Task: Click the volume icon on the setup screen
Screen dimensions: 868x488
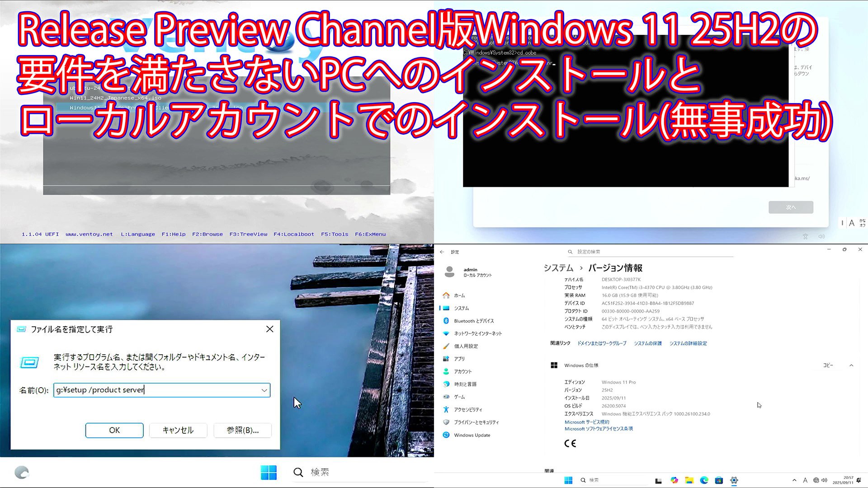Action: [822, 236]
